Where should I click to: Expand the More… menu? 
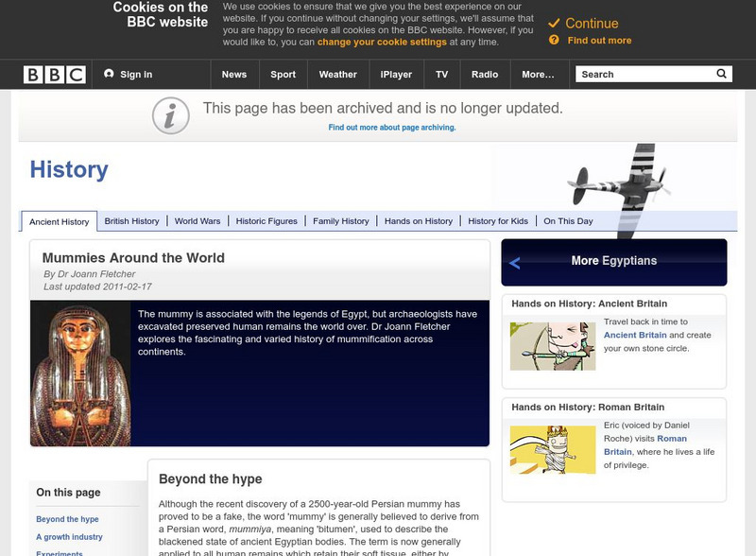click(538, 75)
